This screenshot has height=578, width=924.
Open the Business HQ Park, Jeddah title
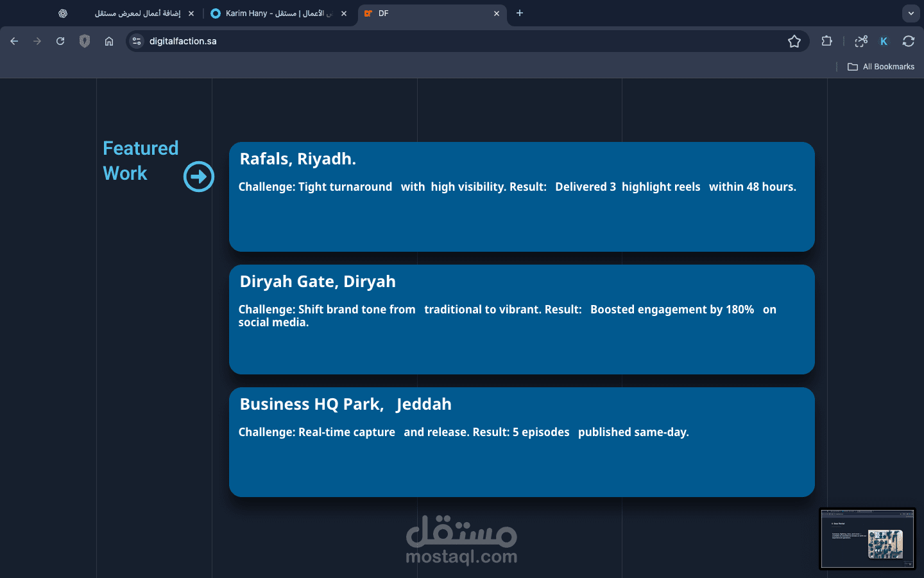tap(345, 404)
